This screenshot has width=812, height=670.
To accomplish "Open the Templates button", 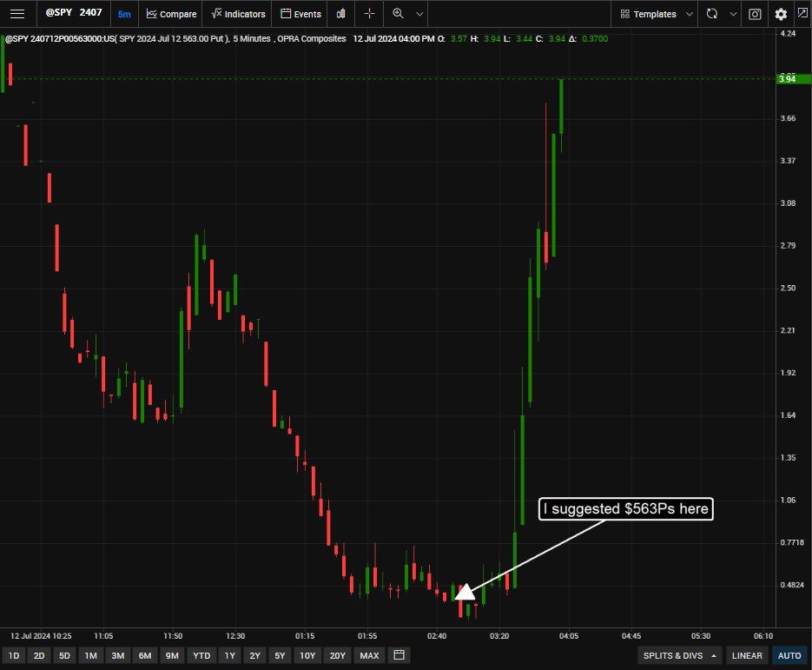I will (648, 14).
